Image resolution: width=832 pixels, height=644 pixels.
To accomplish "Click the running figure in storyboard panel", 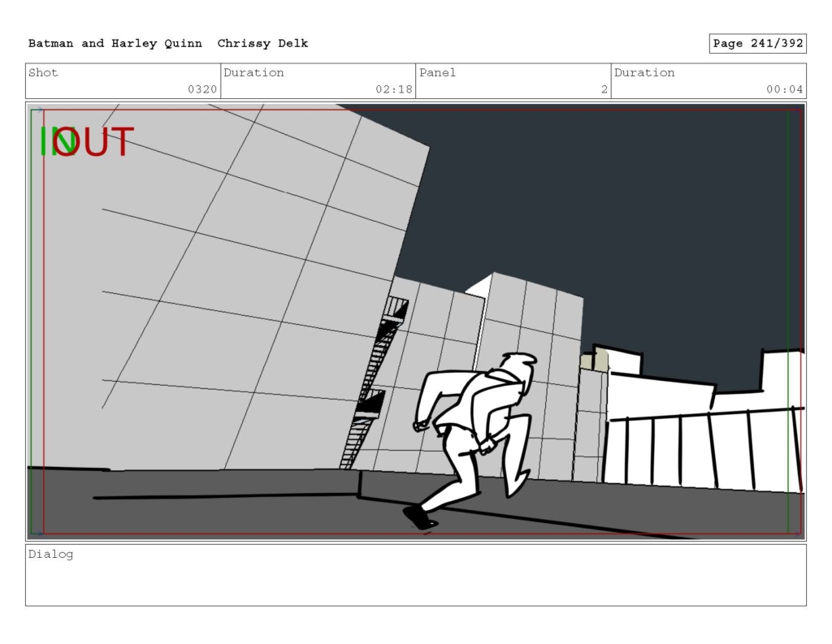I will [474, 440].
